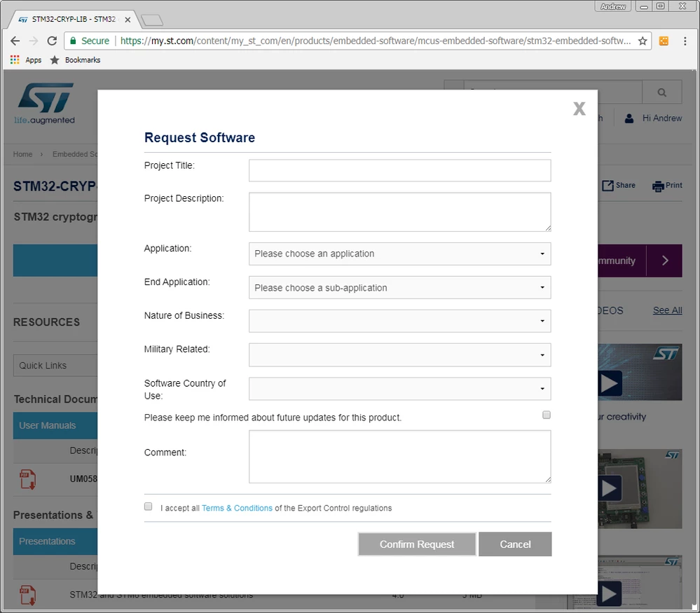Open the Bookmarks bar folder
The image size is (700, 613).
[75, 60]
